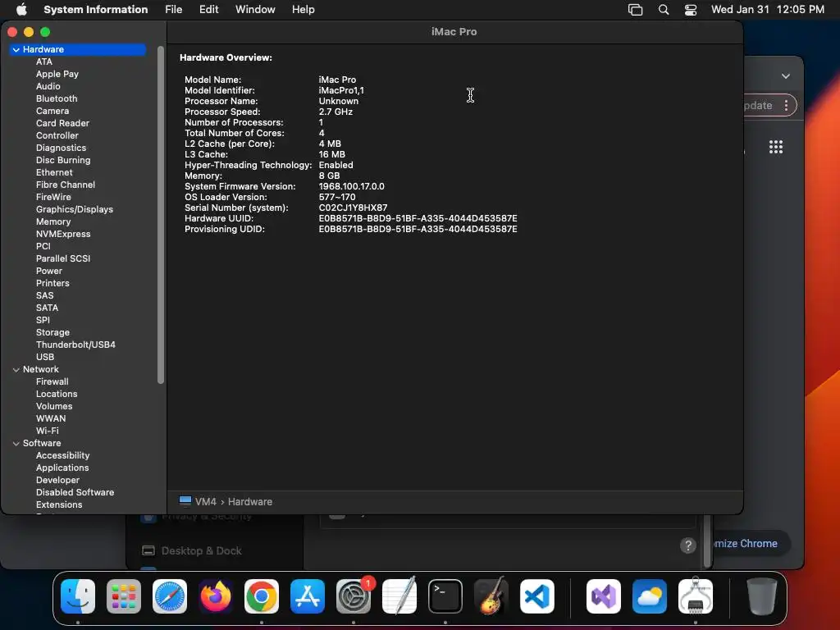This screenshot has width=840, height=630.
Task: Click the Chrome Update button
Action: coord(757,105)
